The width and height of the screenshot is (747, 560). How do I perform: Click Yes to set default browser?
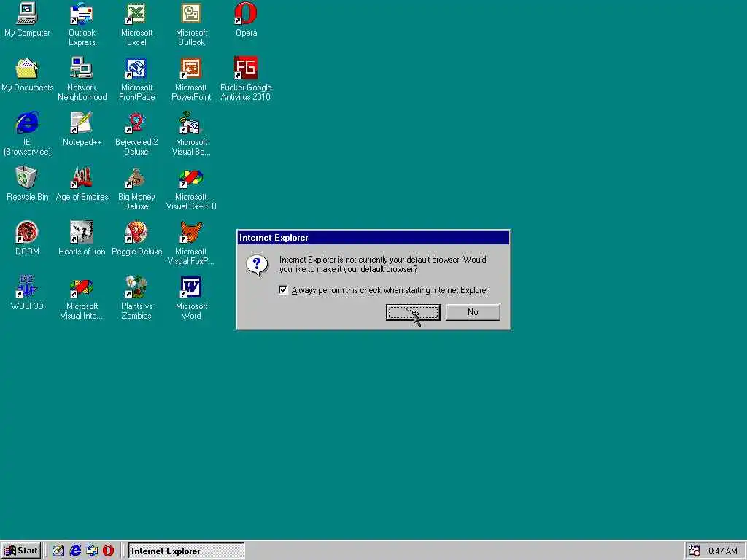pos(413,312)
